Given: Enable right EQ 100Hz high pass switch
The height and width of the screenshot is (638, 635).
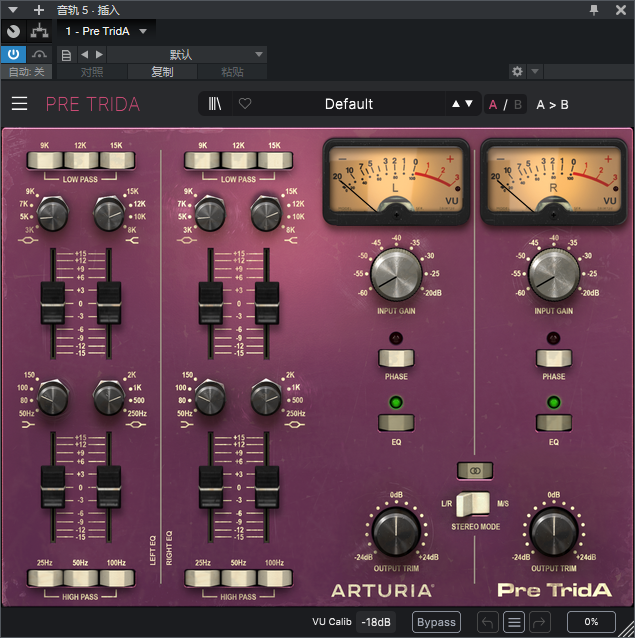Looking at the screenshot, I should (x=275, y=578).
